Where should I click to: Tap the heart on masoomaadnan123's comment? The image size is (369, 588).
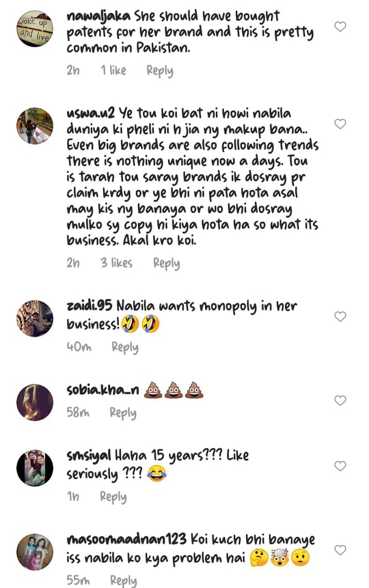point(340,550)
